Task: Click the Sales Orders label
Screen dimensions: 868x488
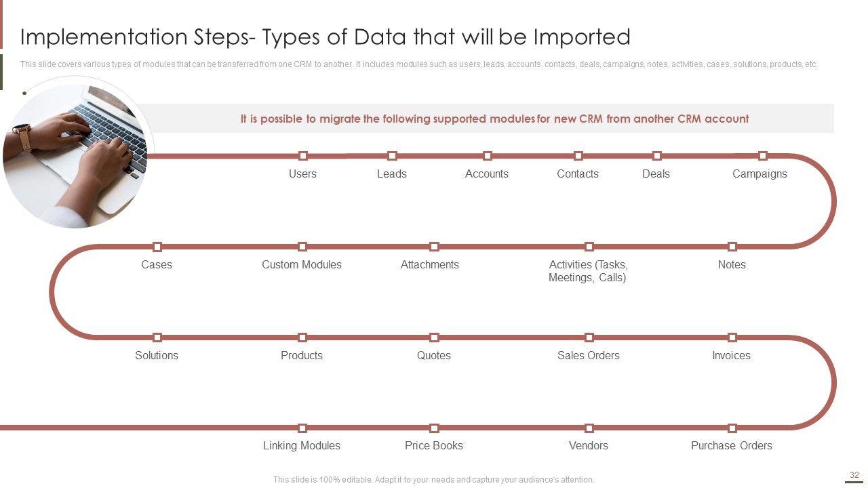Action: point(589,356)
